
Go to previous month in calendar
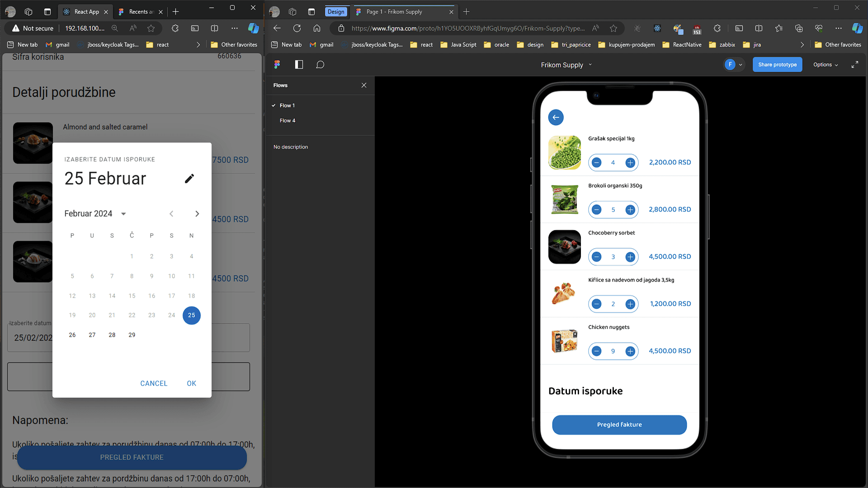[171, 214]
